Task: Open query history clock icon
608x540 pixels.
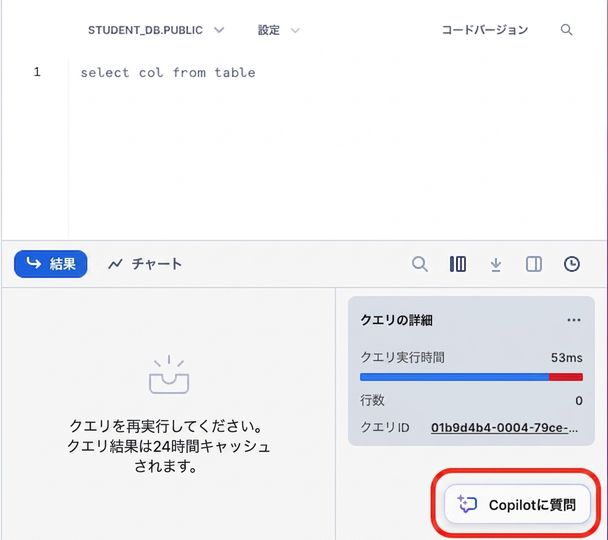Action: [x=572, y=264]
